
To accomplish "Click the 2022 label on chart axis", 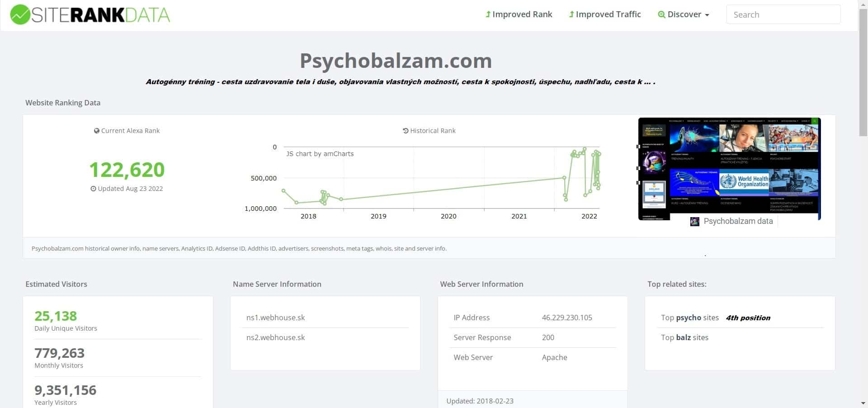I will (x=589, y=216).
